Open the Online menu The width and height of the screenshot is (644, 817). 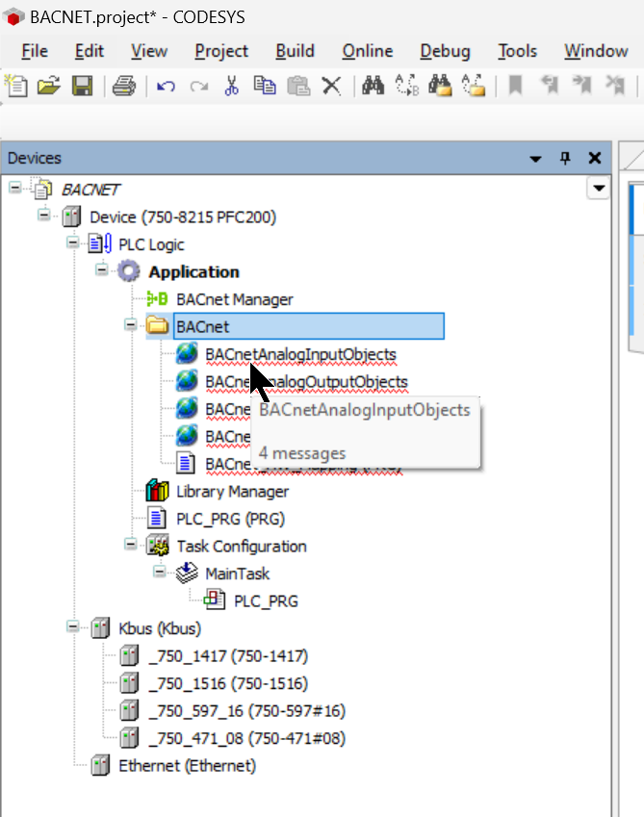pyautogui.click(x=368, y=51)
